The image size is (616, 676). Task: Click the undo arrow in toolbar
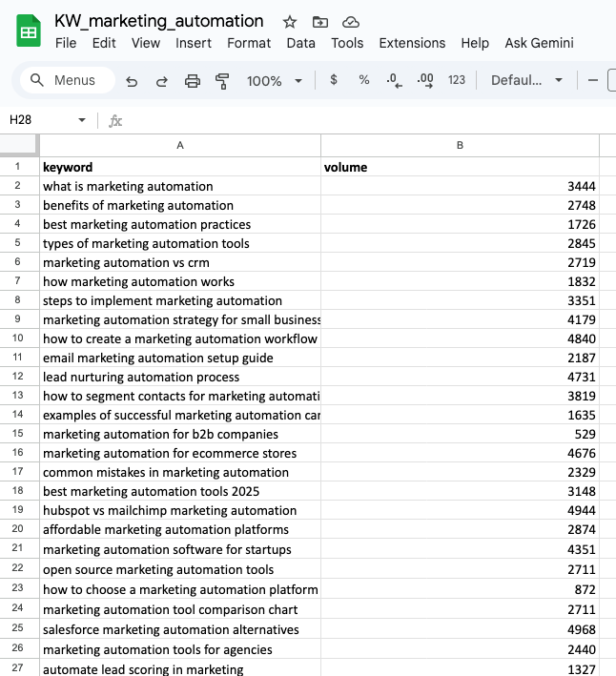(x=132, y=81)
